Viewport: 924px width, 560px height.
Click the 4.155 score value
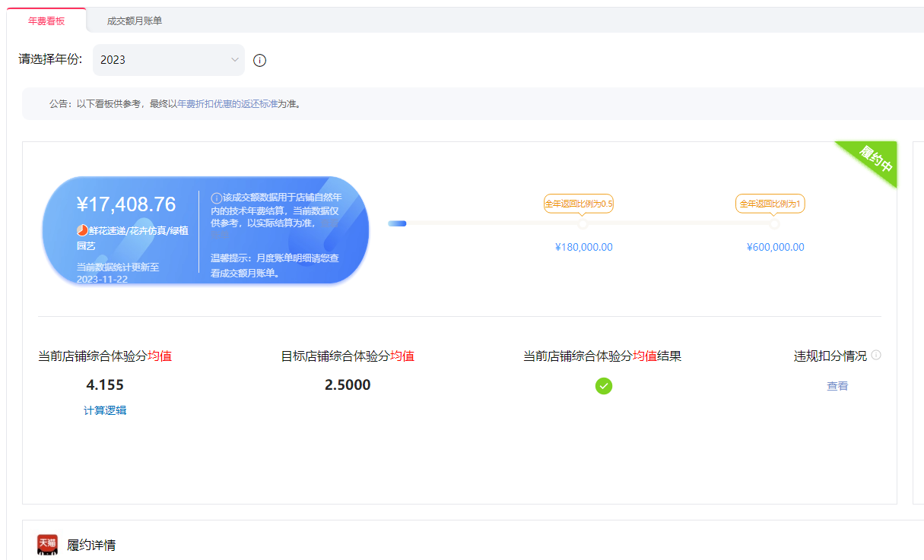pyautogui.click(x=105, y=384)
